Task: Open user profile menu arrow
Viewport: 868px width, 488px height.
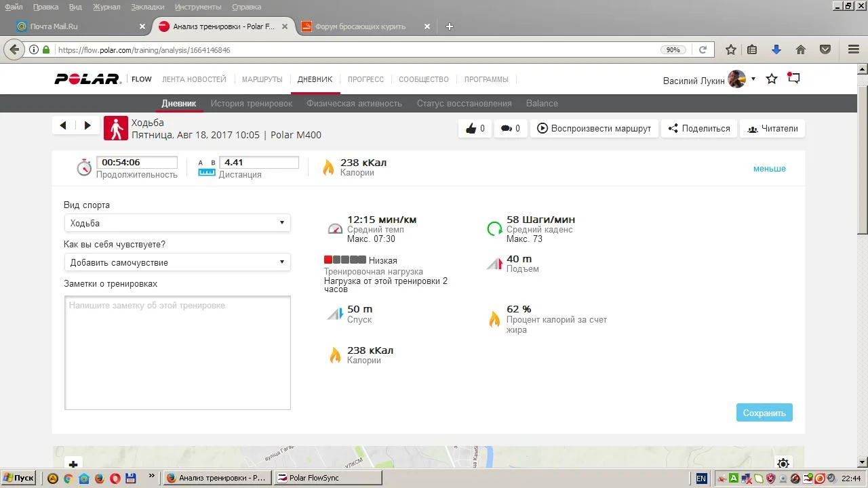Action: [x=753, y=79]
